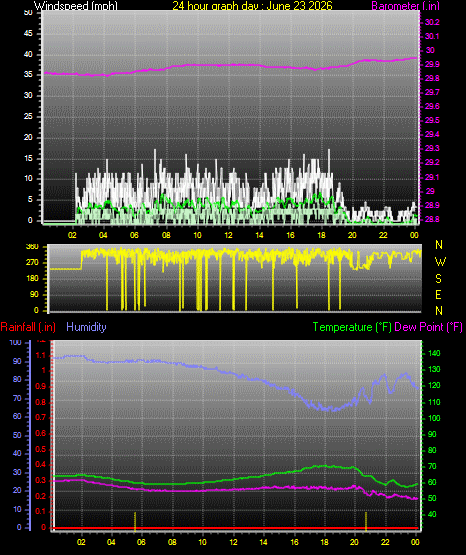This screenshot has height=555, width=466.
Task: Click the Temperature (°F) legend label
Action: (352, 327)
